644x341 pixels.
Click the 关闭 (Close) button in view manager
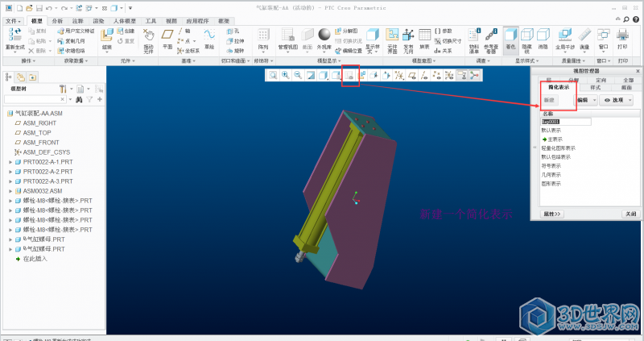[x=630, y=214]
